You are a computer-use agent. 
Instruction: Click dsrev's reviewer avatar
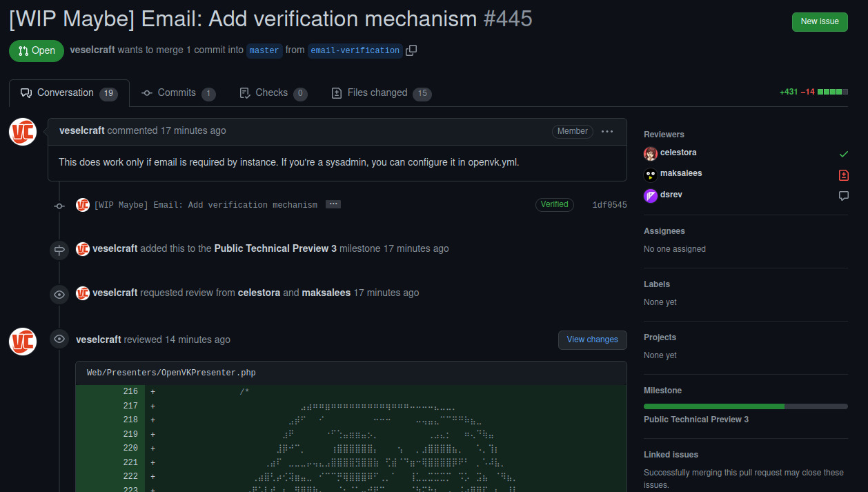[650, 196]
